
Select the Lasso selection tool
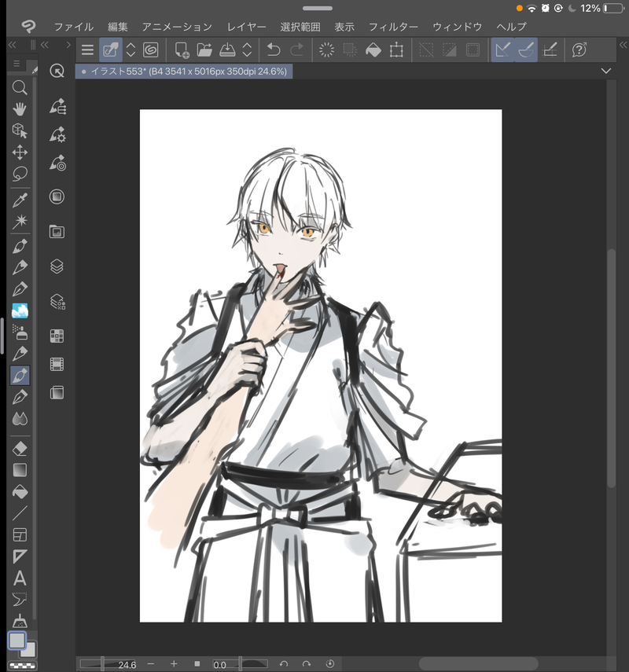(x=20, y=174)
